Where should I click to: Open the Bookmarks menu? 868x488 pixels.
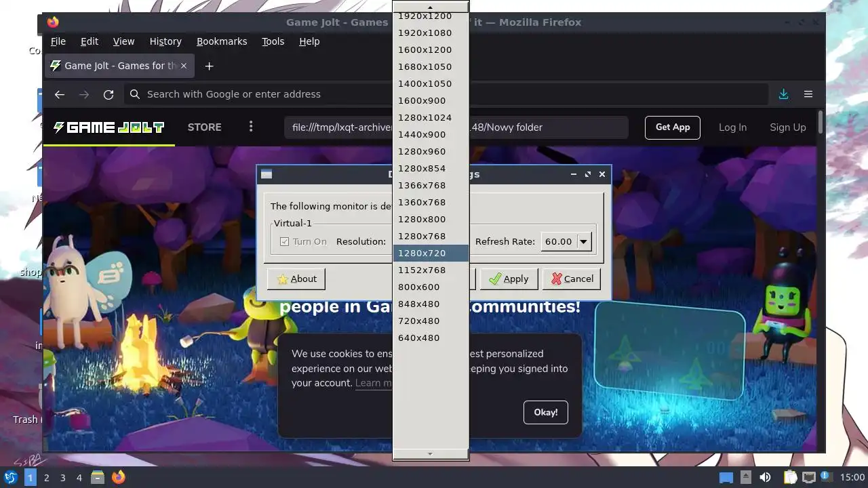[x=222, y=41]
